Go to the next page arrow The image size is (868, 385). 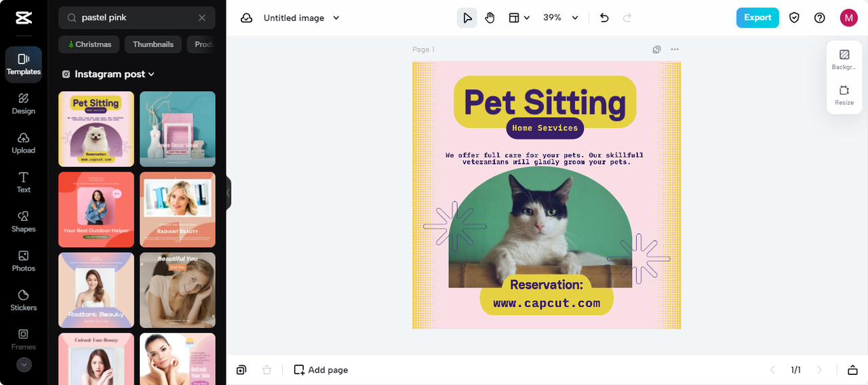pyautogui.click(x=819, y=370)
